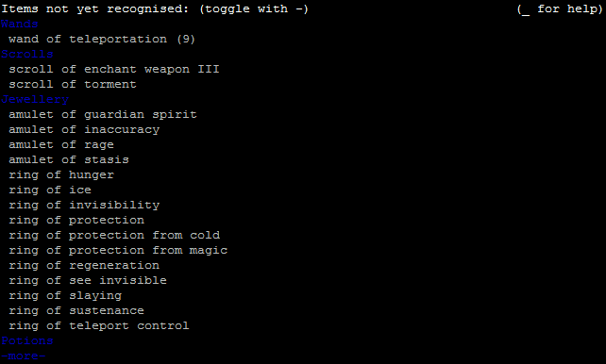Select the amulet of stasis entry
This screenshot has width=606, height=364.
pos(69,159)
